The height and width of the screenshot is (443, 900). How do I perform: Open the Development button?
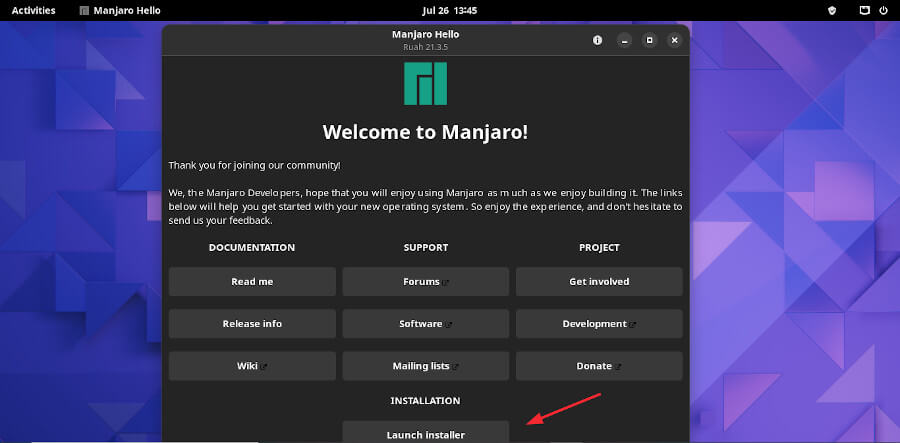[599, 324]
